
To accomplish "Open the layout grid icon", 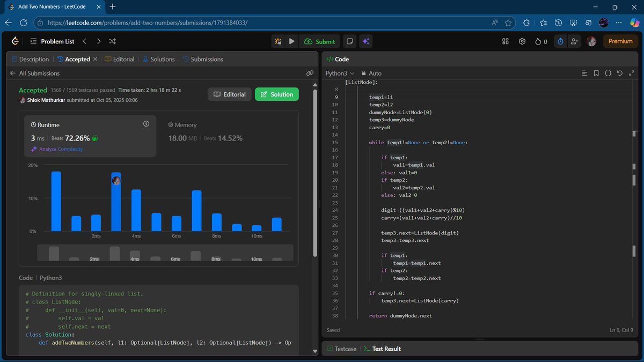I will [505, 41].
